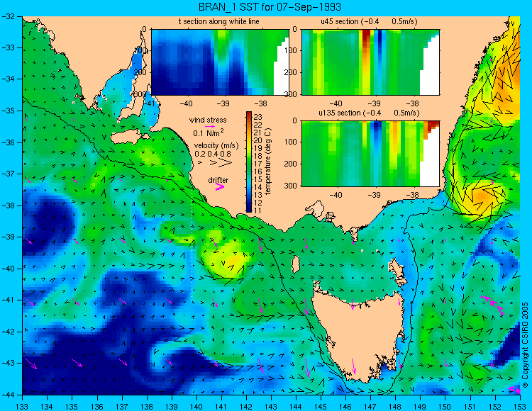Click "-40" axis label under t section inset
This screenshot has width=532, height=411.
coord(186,103)
